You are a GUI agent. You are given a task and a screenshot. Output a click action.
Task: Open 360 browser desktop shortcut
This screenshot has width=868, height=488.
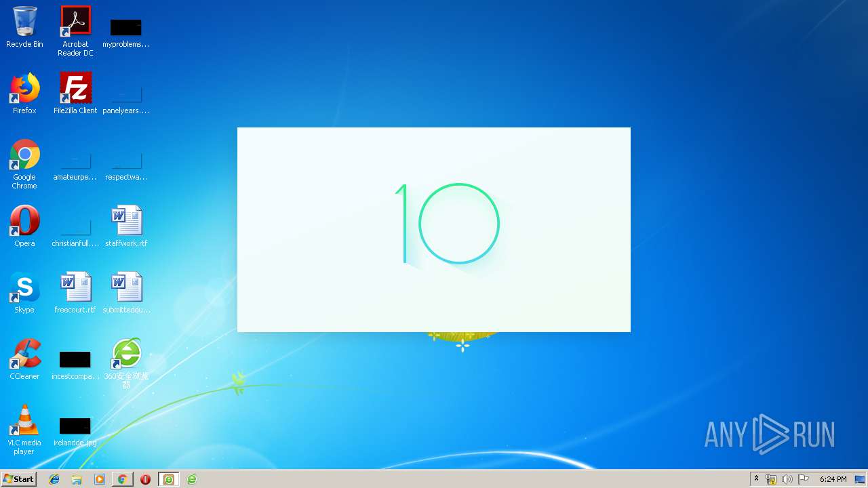[126, 363]
